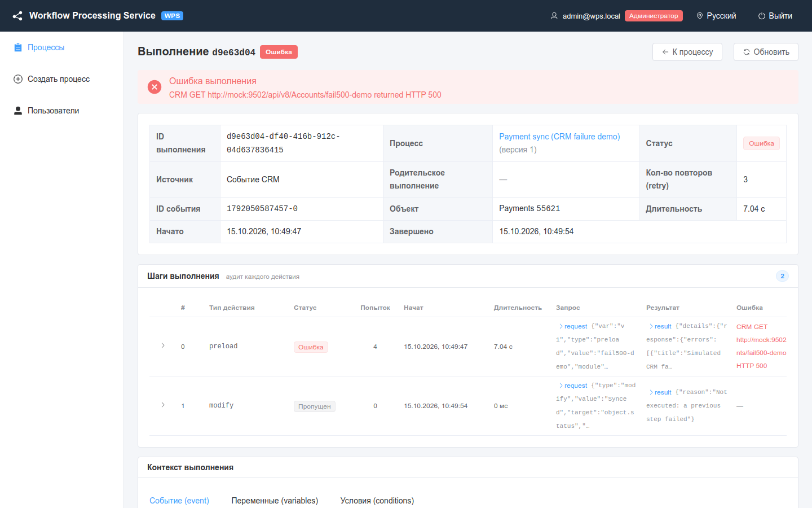Click the Пользователи person icon in sidebar

pos(18,111)
